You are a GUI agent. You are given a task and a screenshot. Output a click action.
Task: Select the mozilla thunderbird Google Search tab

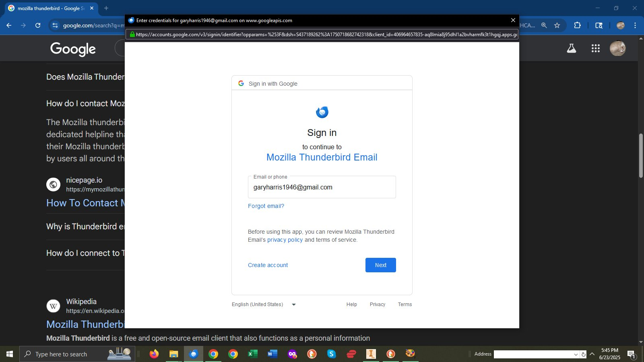[51, 8]
